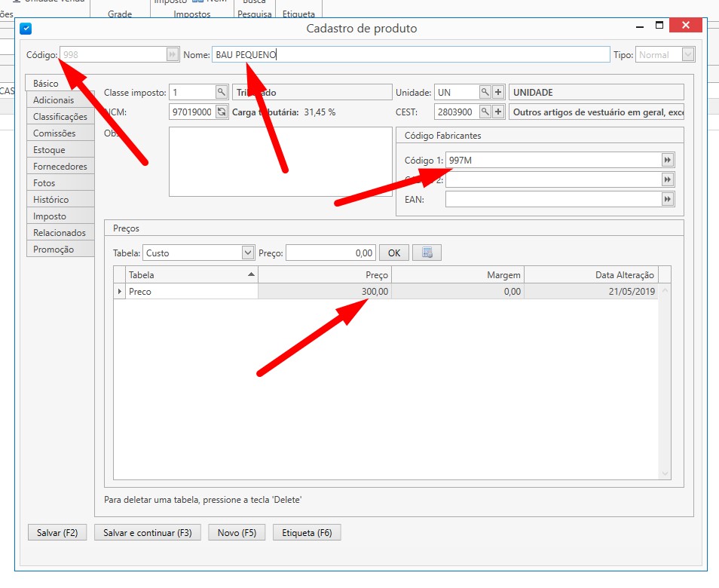Click the search icon beside Classe imposto

(222, 92)
